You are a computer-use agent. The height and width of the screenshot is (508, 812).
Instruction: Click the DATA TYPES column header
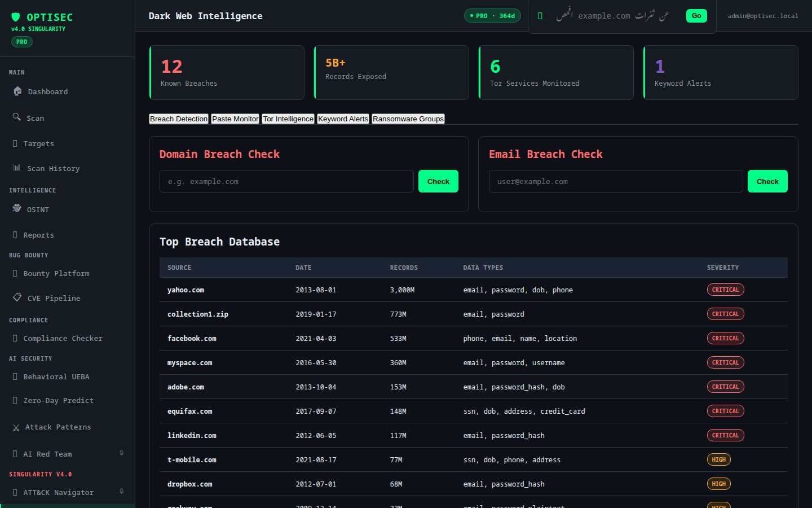483,268
